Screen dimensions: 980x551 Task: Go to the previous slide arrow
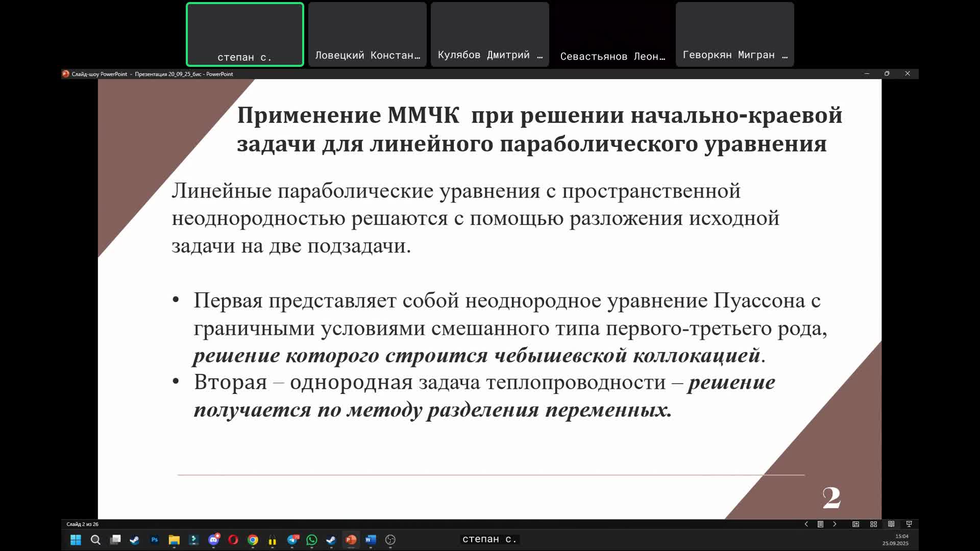pos(806,524)
